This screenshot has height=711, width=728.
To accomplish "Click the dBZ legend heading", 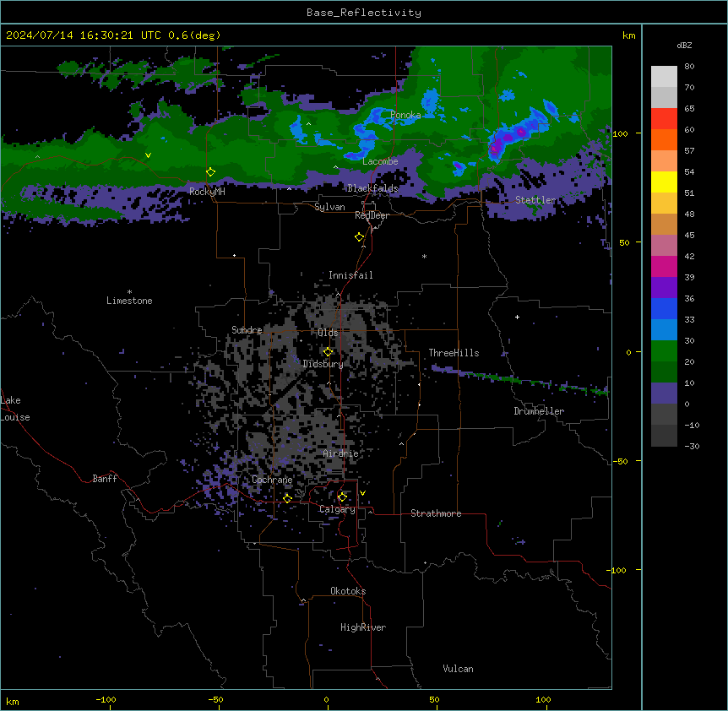I will coord(684,45).
